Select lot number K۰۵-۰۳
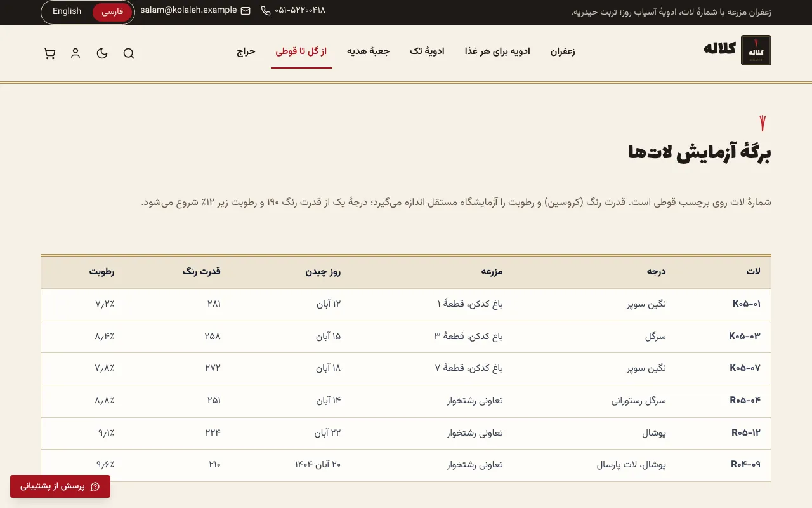The image size is (812, 508). 745,336
